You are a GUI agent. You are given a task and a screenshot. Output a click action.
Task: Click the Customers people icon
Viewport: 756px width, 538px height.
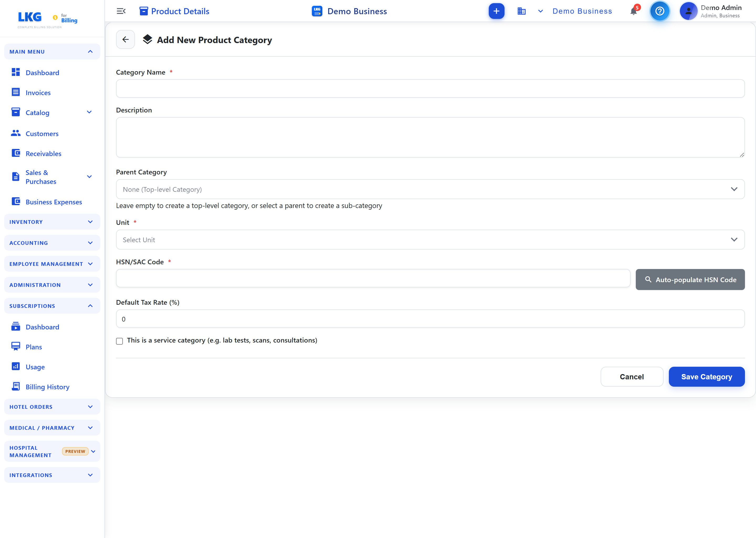(x=15, y=133)
